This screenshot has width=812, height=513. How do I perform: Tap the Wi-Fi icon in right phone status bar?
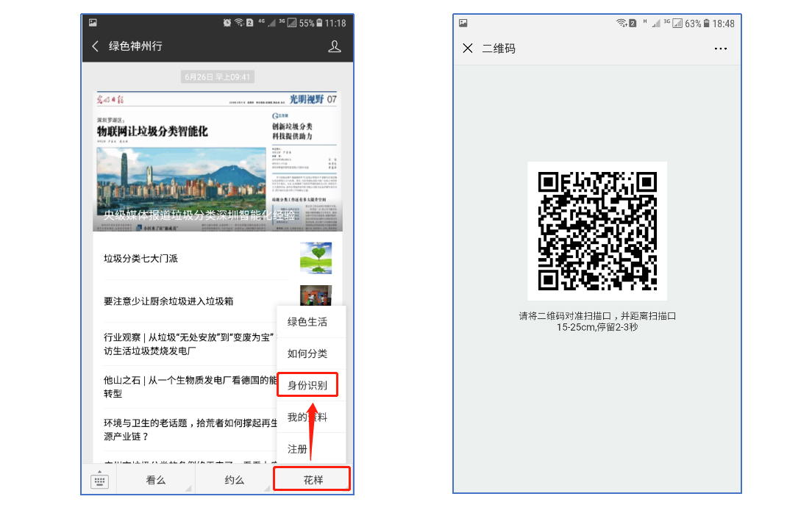[622, 24]
